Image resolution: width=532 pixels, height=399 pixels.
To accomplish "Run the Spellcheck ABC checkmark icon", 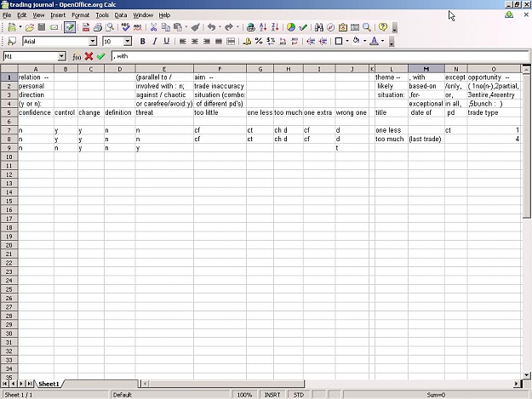I will click(125, 27).
